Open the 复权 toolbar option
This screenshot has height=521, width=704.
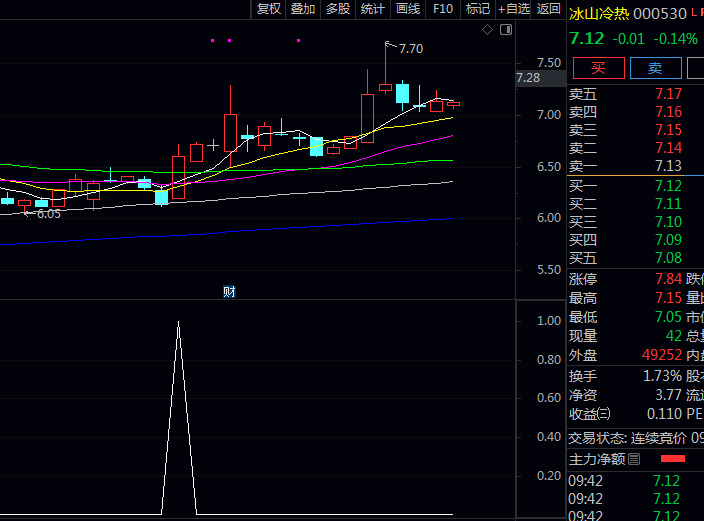pyautogui.click(x=268, y=9)
